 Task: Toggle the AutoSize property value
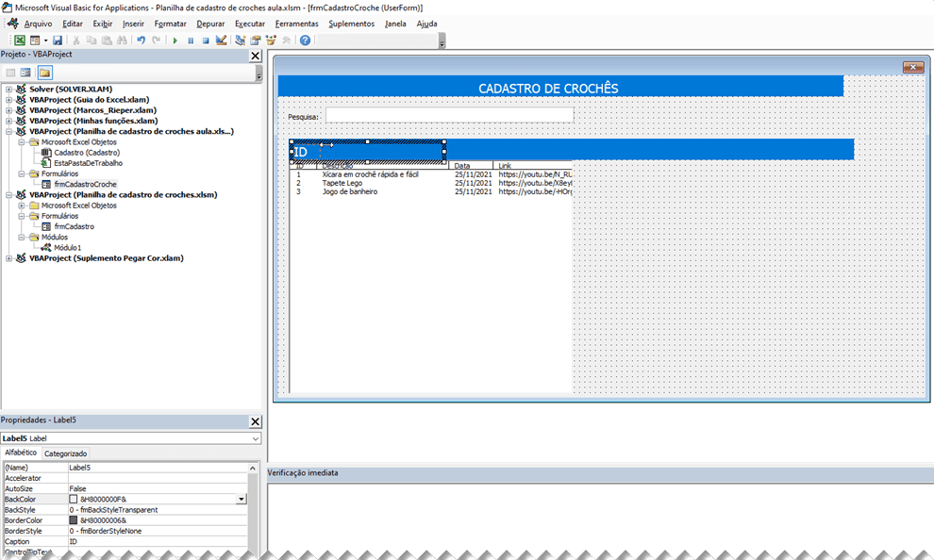point(113,488)
